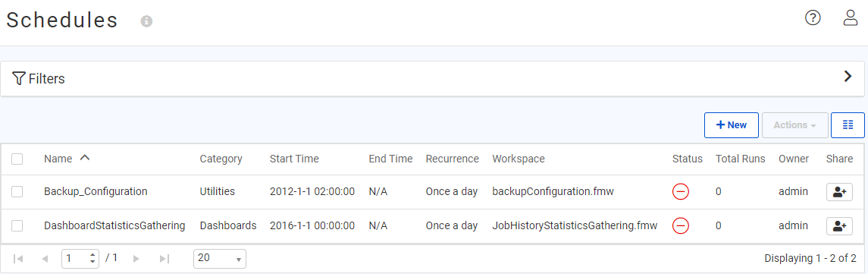
Task: Check the Backup_Configuration row checkbox
Action: [x=17, y=192]
